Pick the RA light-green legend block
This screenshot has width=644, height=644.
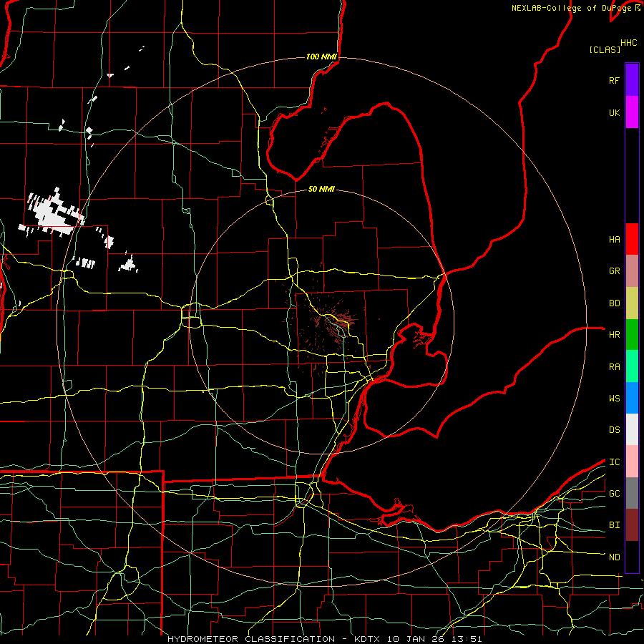coord(632,366)
